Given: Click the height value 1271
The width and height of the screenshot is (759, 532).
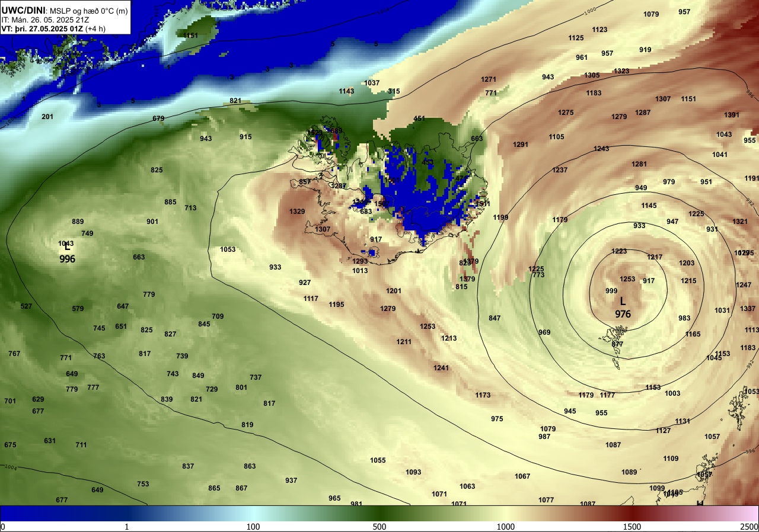Looking at the screenshot, I should click(x=489, y=79).
